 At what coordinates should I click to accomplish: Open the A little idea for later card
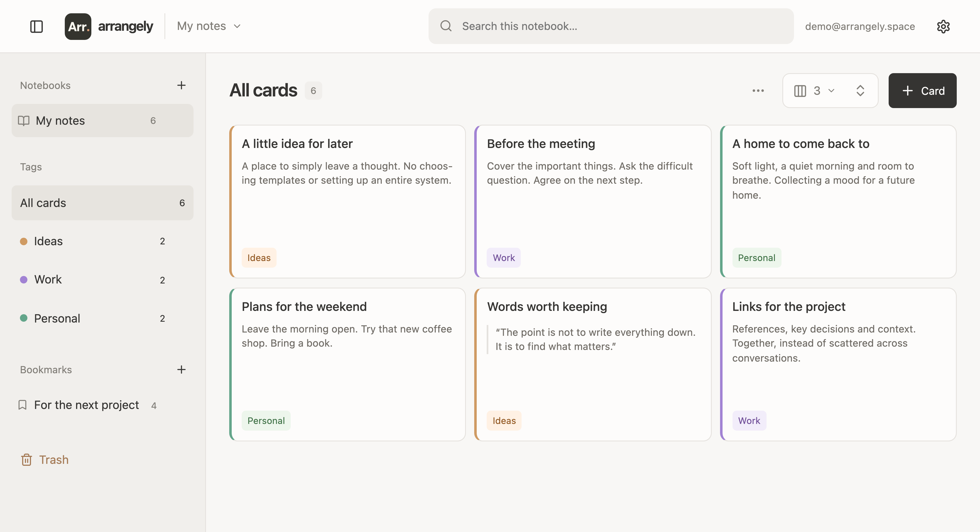(347, 201)
